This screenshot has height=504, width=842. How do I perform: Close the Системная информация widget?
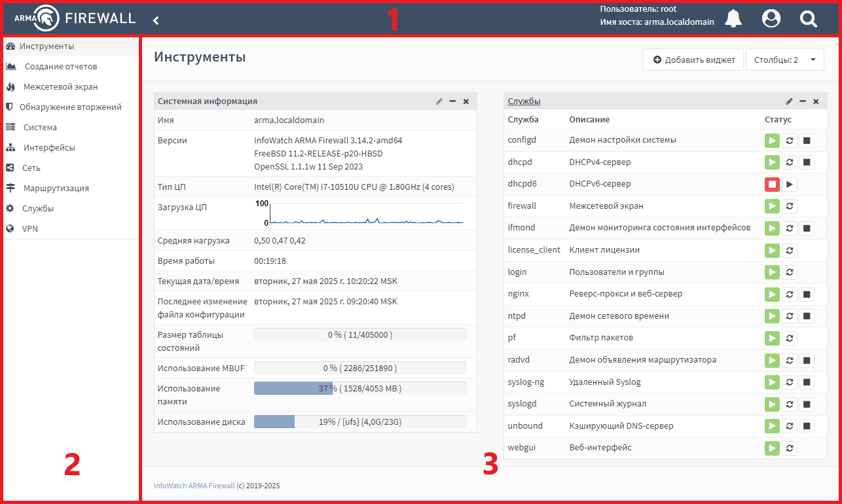[x=466, y=101]
